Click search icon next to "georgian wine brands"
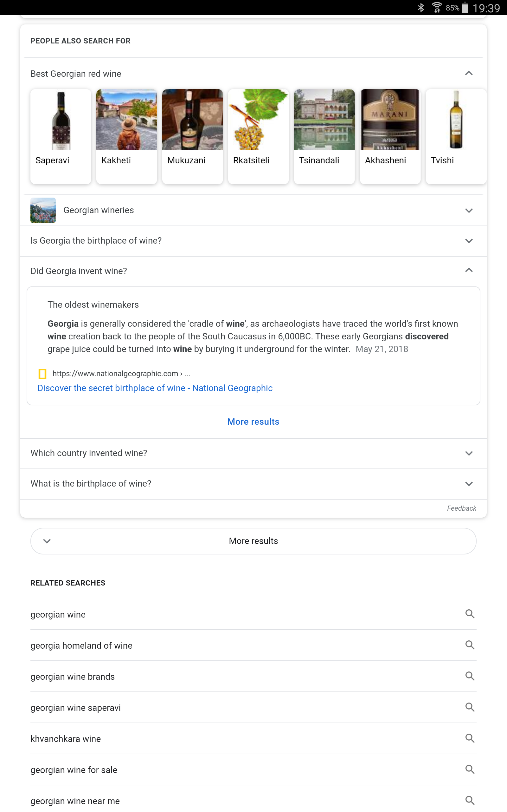This screenshot has height=812, width=507. click(x=469, y=676)
